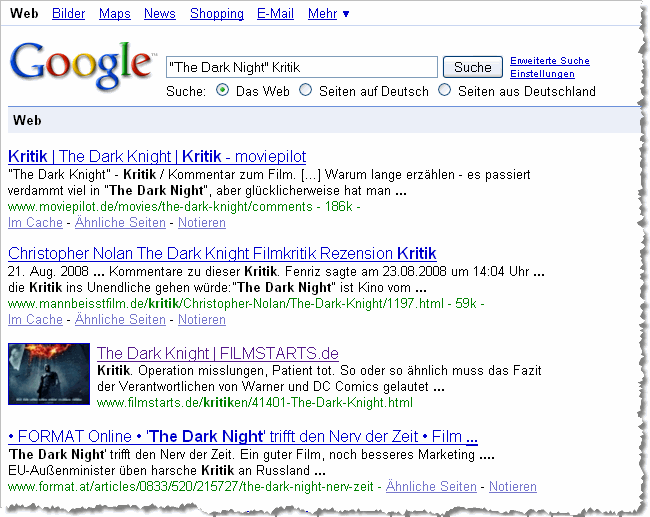Screen dimensions: 650x517
Task: Open the News navigation link
Action: tap(160, 14)
